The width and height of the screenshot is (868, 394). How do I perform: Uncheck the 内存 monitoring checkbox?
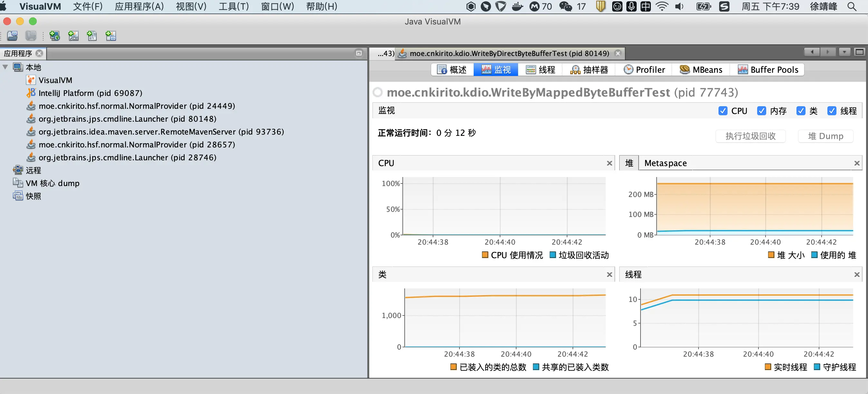coord(762,110)
